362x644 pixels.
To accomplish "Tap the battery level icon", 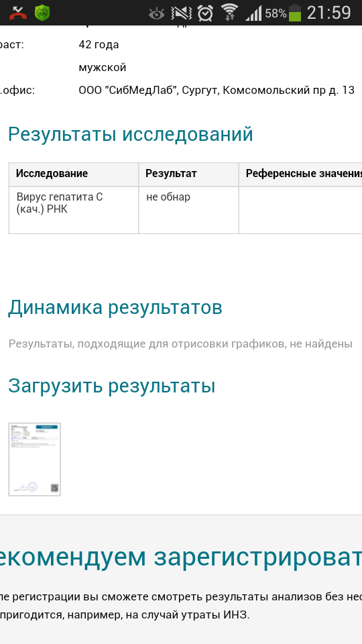I will point(295,13).
